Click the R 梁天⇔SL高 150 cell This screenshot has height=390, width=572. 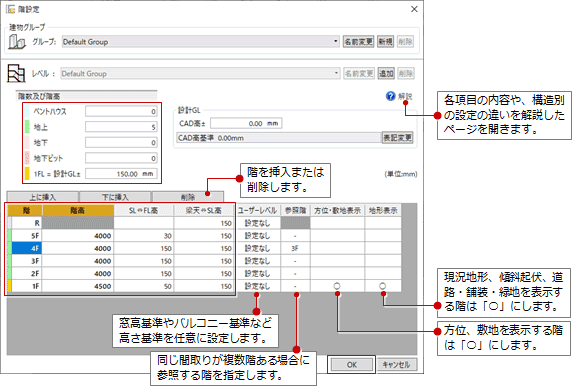pos(204,223)
